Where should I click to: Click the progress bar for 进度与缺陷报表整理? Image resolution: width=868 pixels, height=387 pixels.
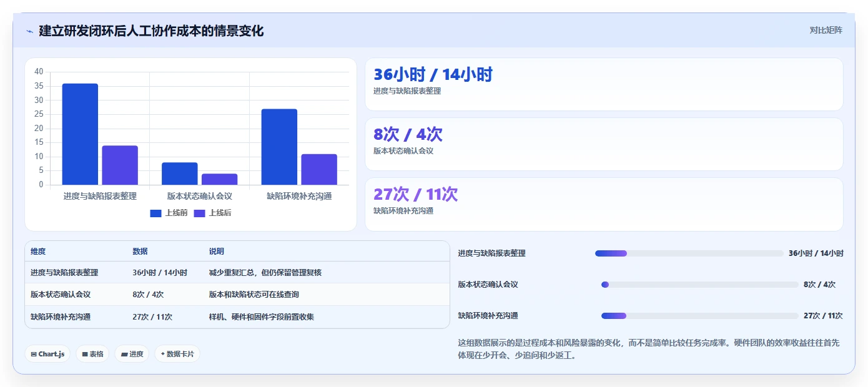689,253
